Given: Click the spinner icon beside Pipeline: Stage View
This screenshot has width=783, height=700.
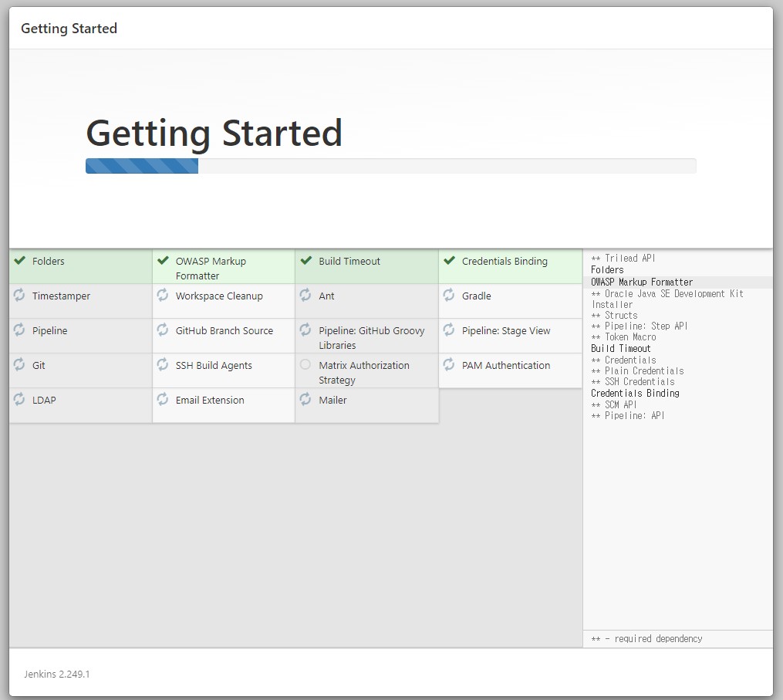Looking at the screenshot, I should point(449,330).
